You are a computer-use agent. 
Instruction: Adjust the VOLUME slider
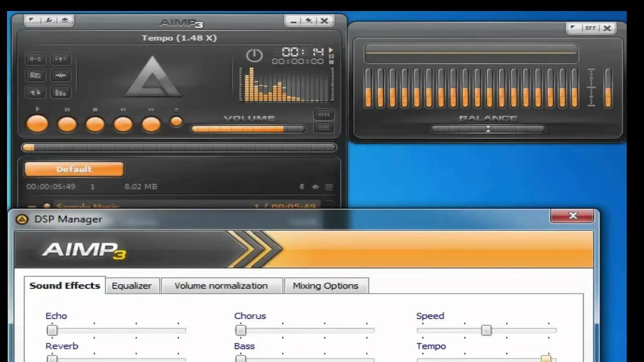(248, 129)
